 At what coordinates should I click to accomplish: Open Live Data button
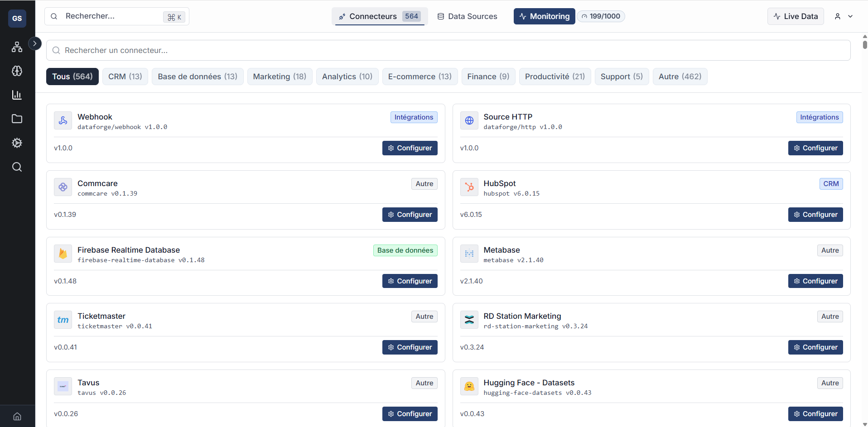tap(796, 16)
